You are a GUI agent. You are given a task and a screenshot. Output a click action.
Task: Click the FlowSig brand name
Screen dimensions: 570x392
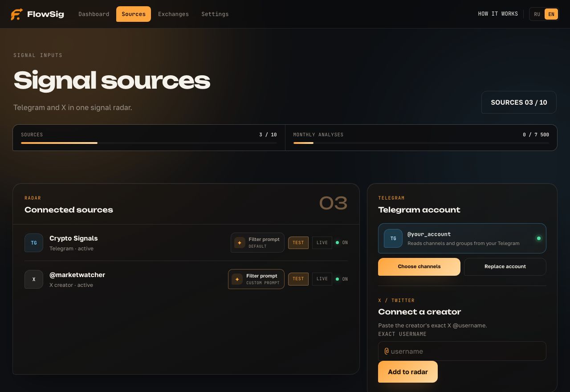coord(45,14)
